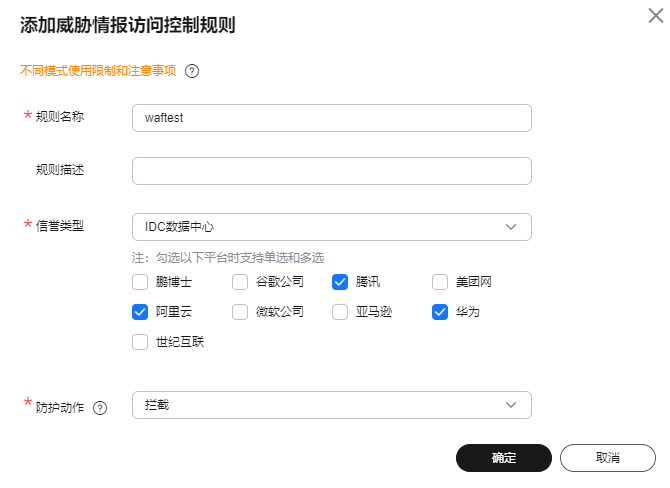The image size is (670, 488).
Task: Close the dialog with the X icon
Action: pos(655,16)
